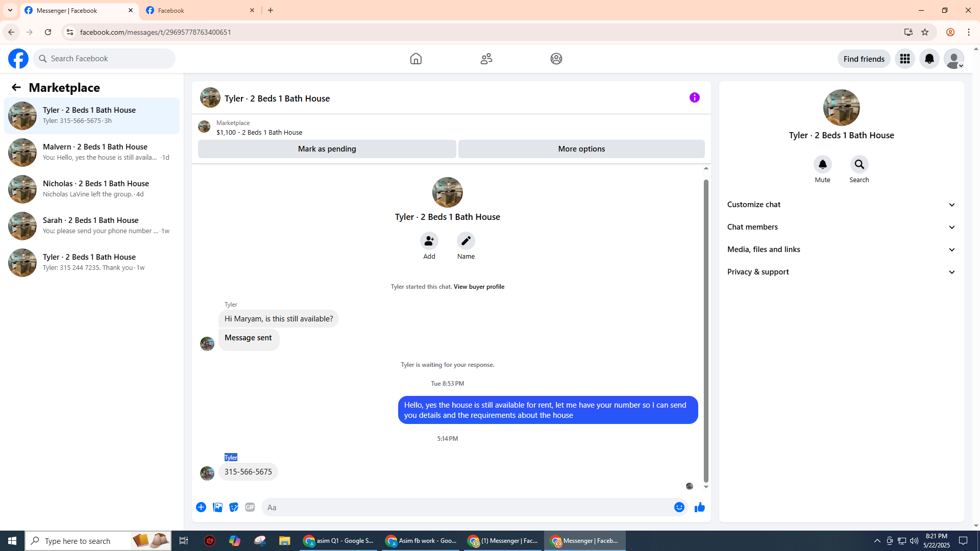Open Asim fb work taskbar window
Screen dimensions: 980x551
pyautogui.click(x=421, y=541)
